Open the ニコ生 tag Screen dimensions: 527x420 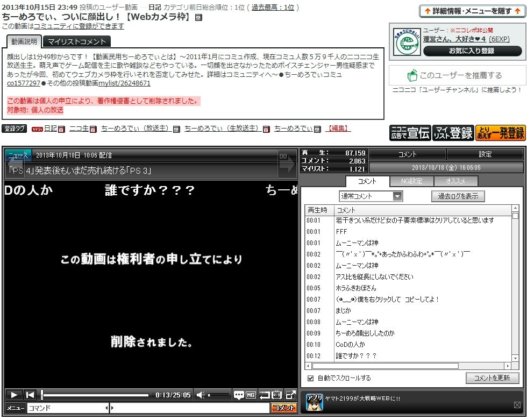[x=79, y=129]
